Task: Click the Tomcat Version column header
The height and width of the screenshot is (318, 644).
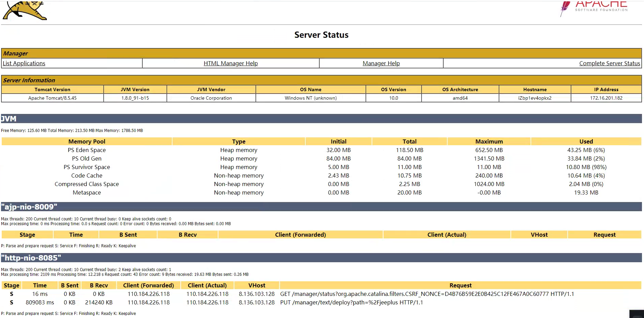Action: point(52,89)
